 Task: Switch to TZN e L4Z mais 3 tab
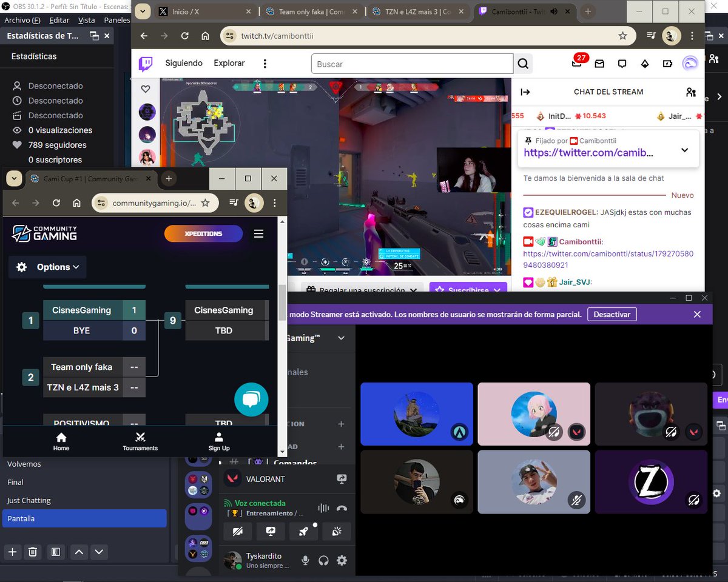point(419,12)
